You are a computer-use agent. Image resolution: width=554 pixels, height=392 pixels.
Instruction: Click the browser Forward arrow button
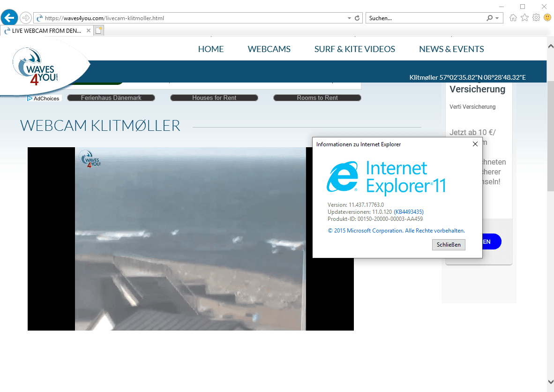pyautogui.click(x=25, y=18)
